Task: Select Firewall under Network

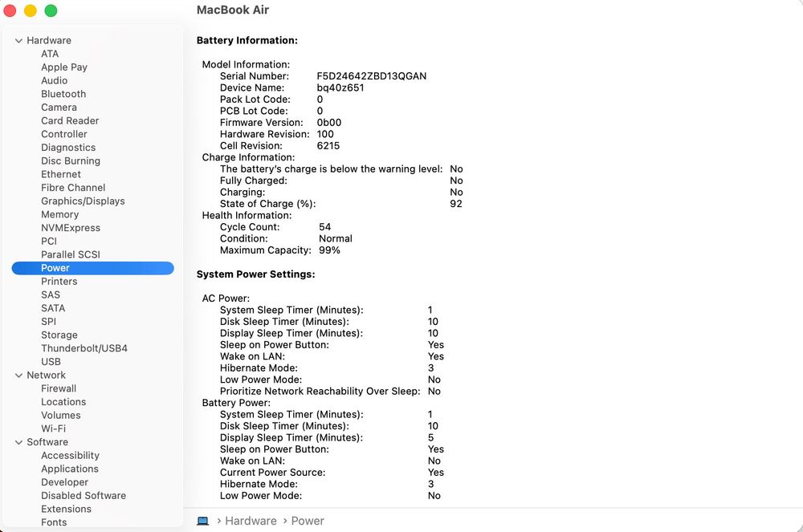Action: pyautogui.click(x=59, y=388)
